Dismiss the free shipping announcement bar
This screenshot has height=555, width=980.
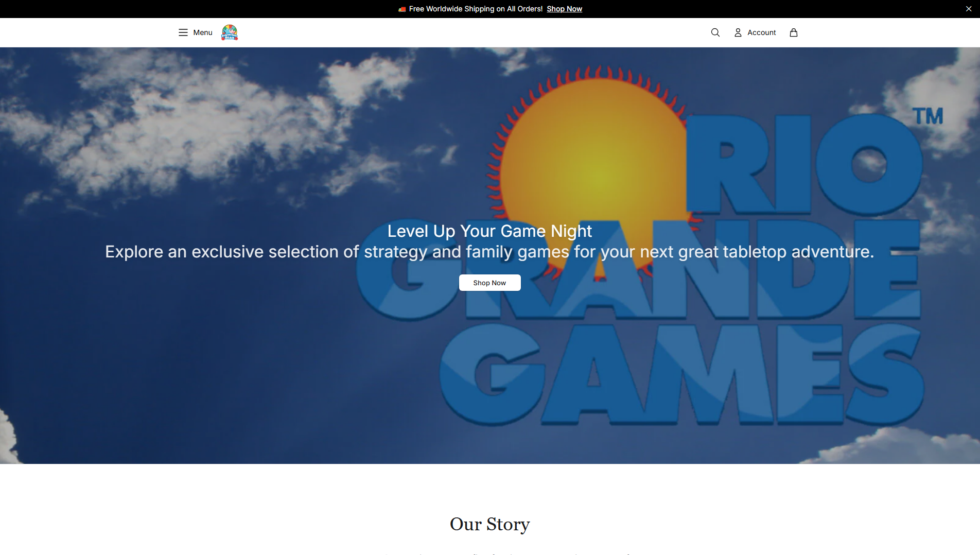tap(969, 9)
